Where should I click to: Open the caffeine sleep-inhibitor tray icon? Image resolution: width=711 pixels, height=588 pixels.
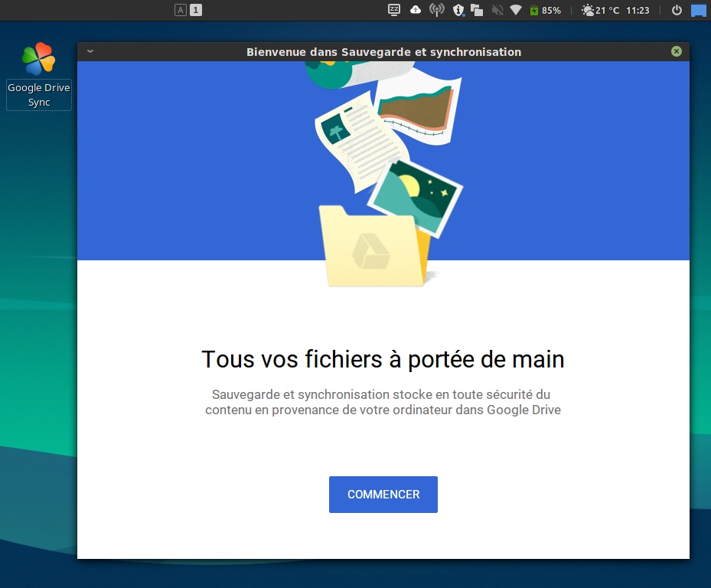coord(394,10)
